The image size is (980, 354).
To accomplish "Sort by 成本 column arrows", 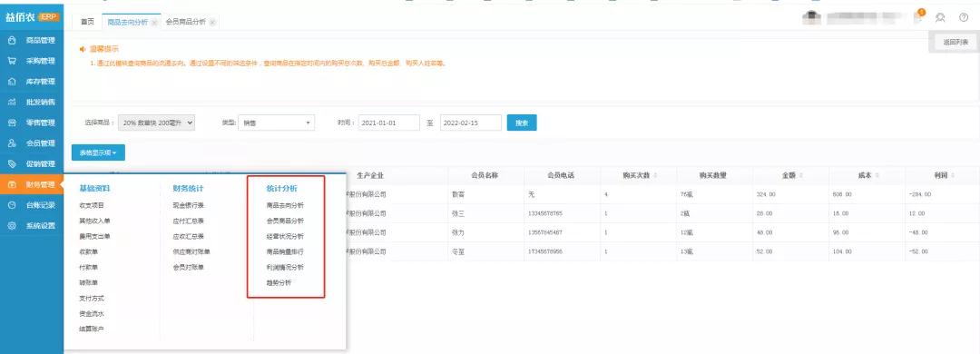I will click(x=877, y=176).
